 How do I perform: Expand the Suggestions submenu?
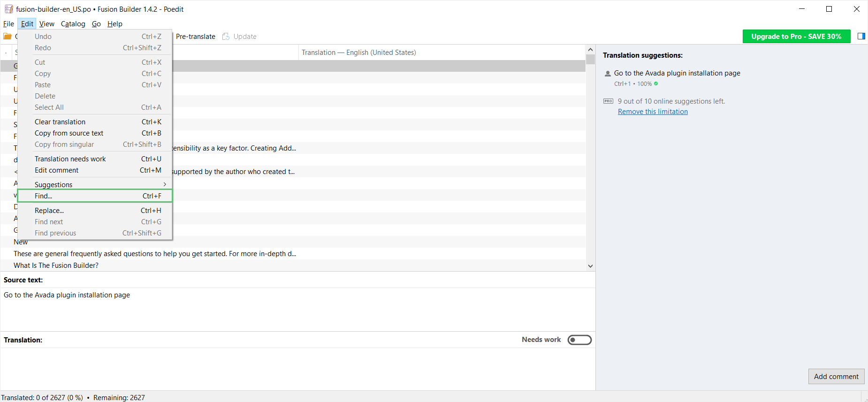point(95,184)
